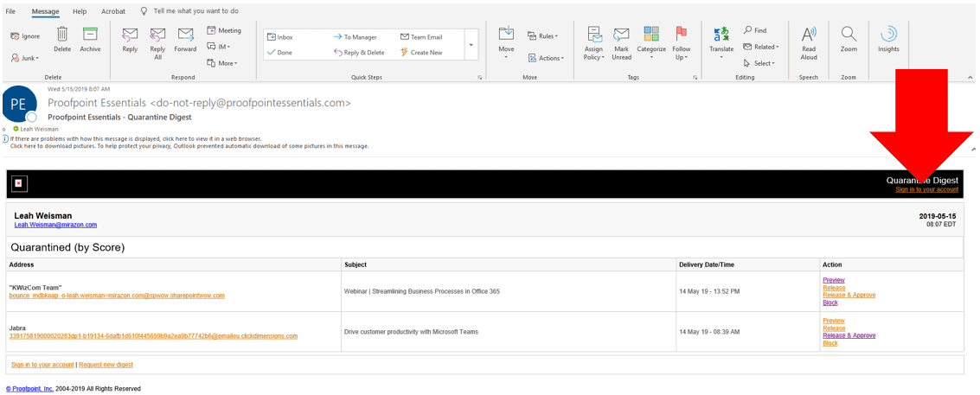Click the PE sender avatar
Image resolution: width=980 pixels, height=395 pixels.
[19, 104]
